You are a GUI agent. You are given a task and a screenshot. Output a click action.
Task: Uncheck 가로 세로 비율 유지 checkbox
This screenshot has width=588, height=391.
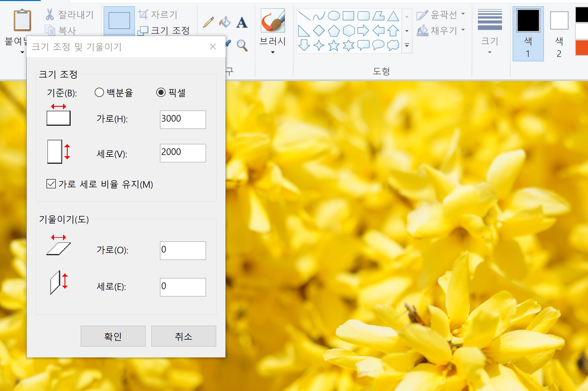tap(51, 184)
